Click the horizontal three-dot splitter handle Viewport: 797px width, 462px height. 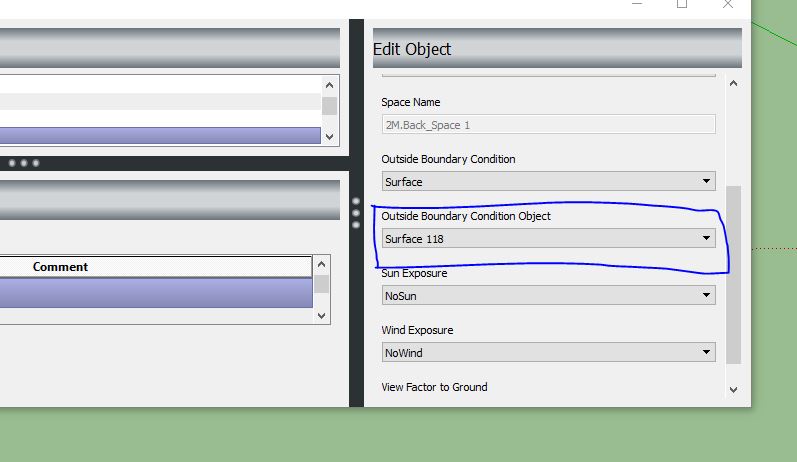point(23,163)
